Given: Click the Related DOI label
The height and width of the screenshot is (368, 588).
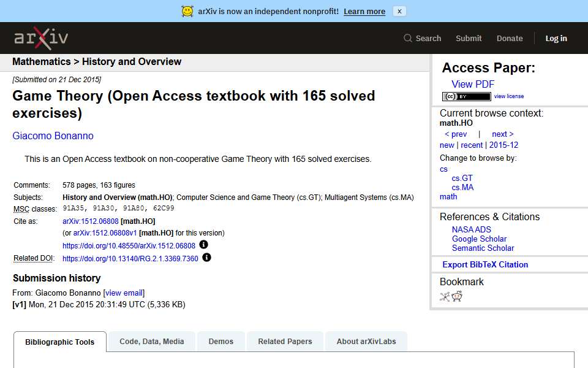Looking at the screenshot, I should pyautogui.click(x=34, y=258).
